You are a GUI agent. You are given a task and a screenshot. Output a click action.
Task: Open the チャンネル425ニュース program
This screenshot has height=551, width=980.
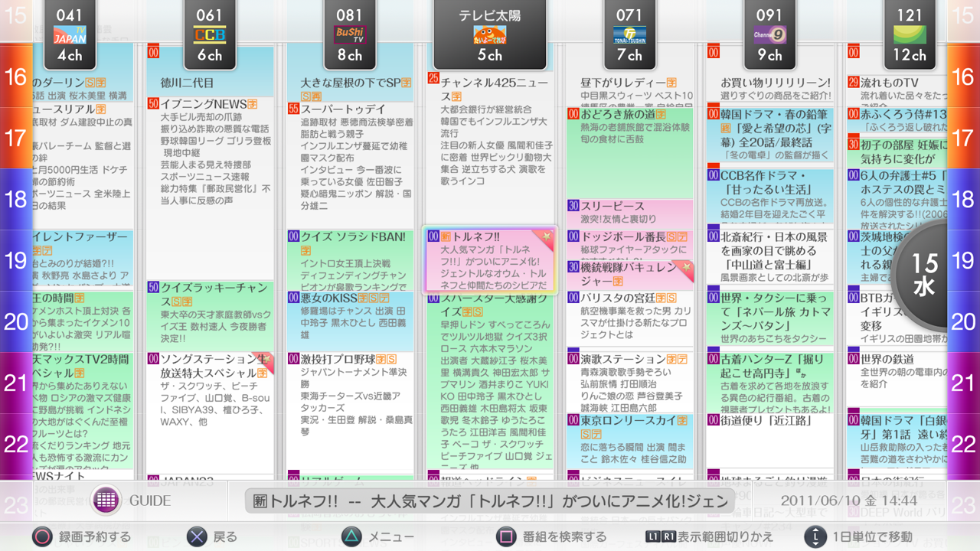pos(490,148)
